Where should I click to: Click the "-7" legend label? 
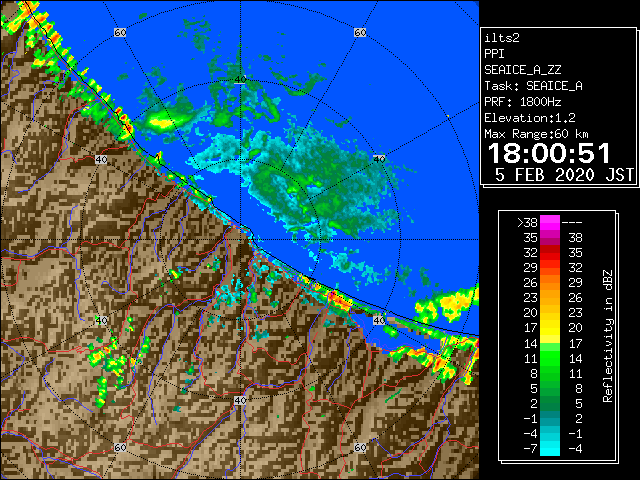tap(530, 449)
